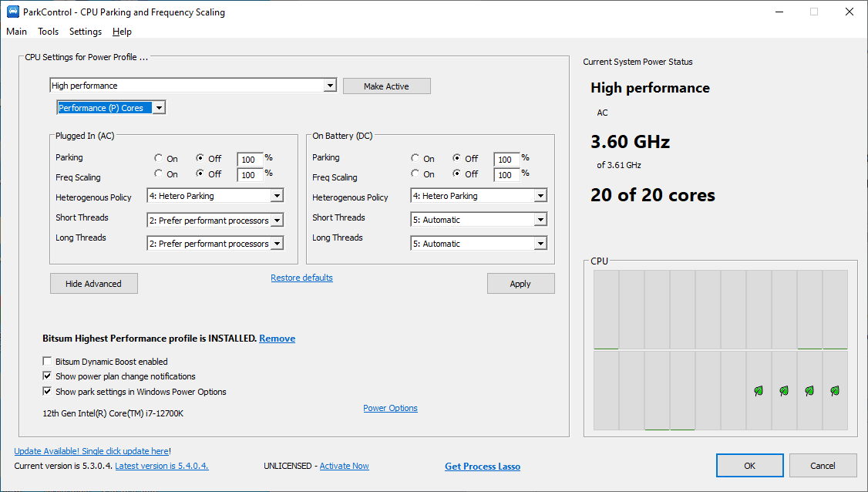Viewport: 868px width, 492px height.
Task: Click the OK button
Action: (x=749, y=466)
